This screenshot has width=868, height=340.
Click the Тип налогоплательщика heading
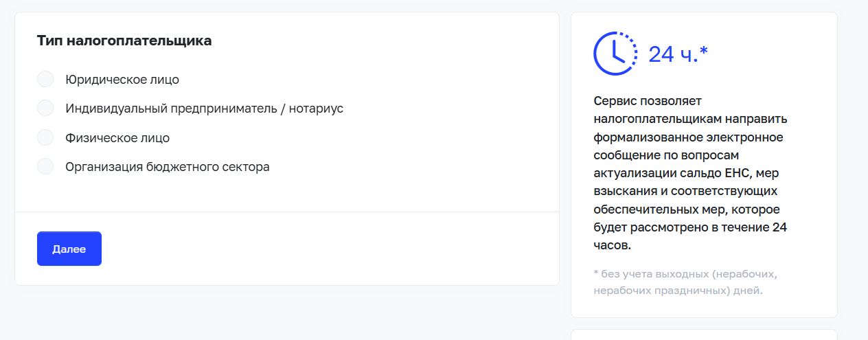(124, 41)
